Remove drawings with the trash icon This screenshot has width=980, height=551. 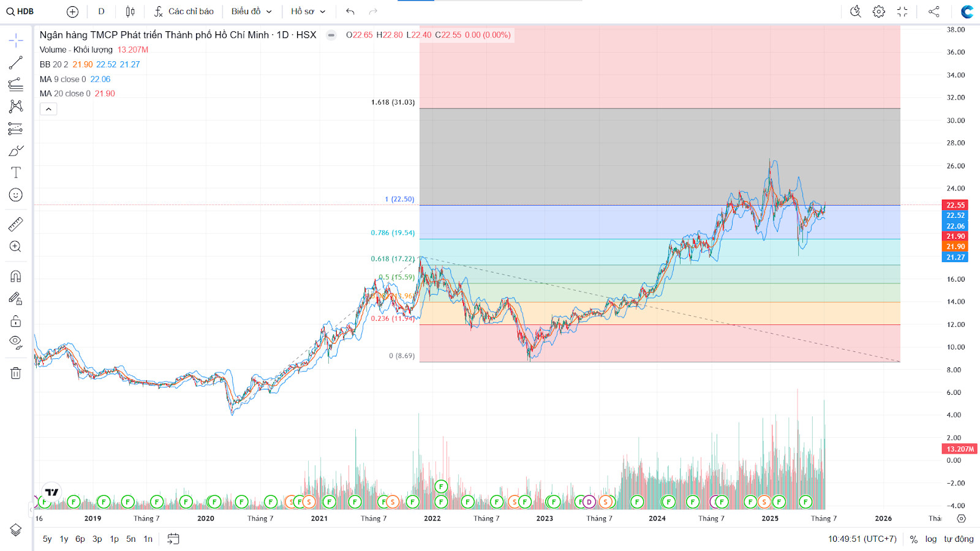click(16, 373)
